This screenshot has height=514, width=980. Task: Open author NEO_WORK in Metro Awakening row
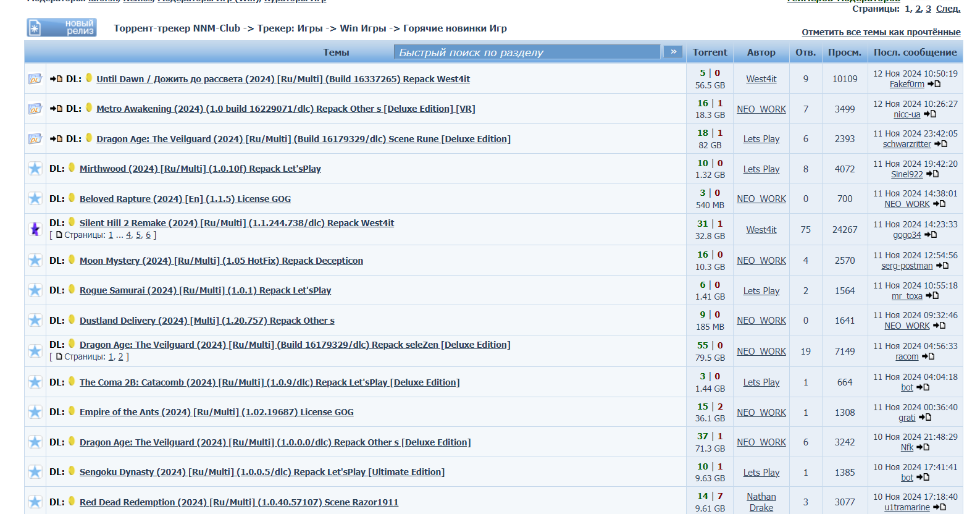click(x=761, y=109)
